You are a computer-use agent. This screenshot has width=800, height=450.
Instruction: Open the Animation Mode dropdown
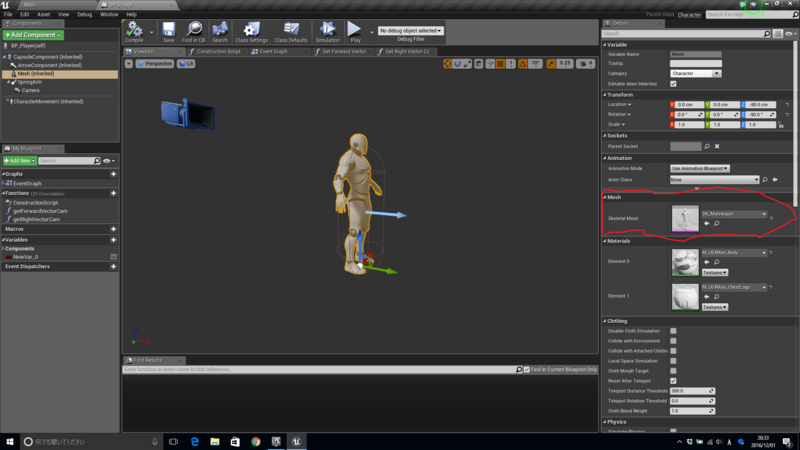(x=699, y=168)
